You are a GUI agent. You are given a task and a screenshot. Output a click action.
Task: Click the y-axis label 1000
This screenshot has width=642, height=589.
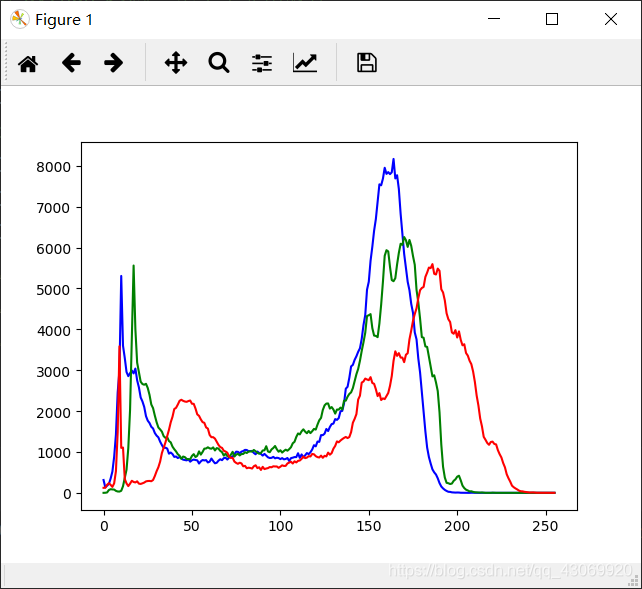(54, 453)
